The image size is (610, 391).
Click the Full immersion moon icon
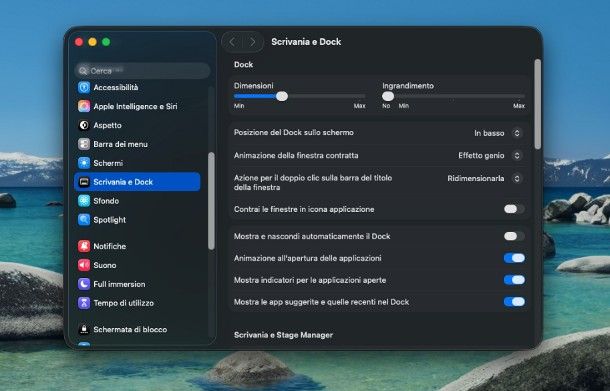pos(84,284)
